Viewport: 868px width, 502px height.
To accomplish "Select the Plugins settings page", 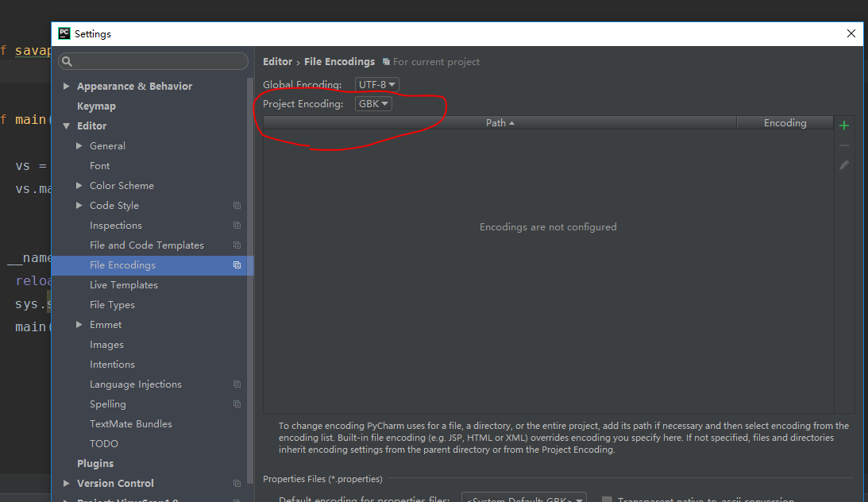I will (95, 463).
